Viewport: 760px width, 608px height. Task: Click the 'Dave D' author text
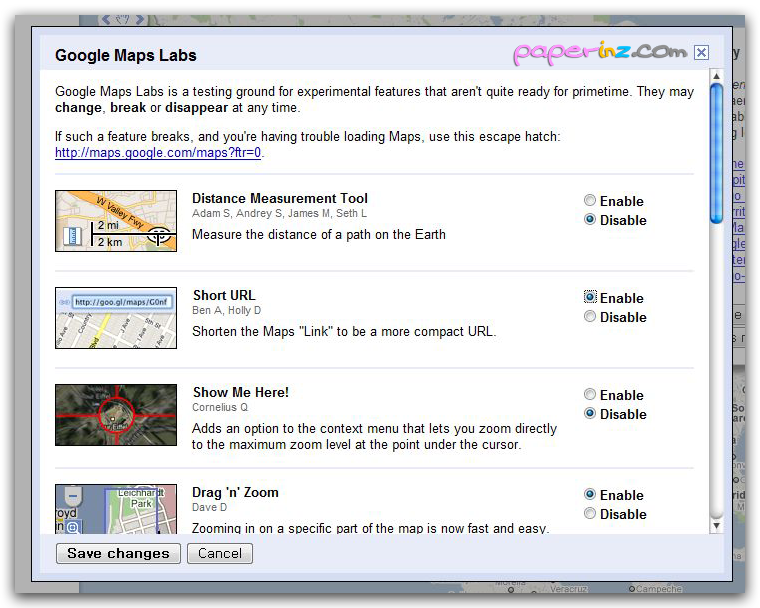209,507
